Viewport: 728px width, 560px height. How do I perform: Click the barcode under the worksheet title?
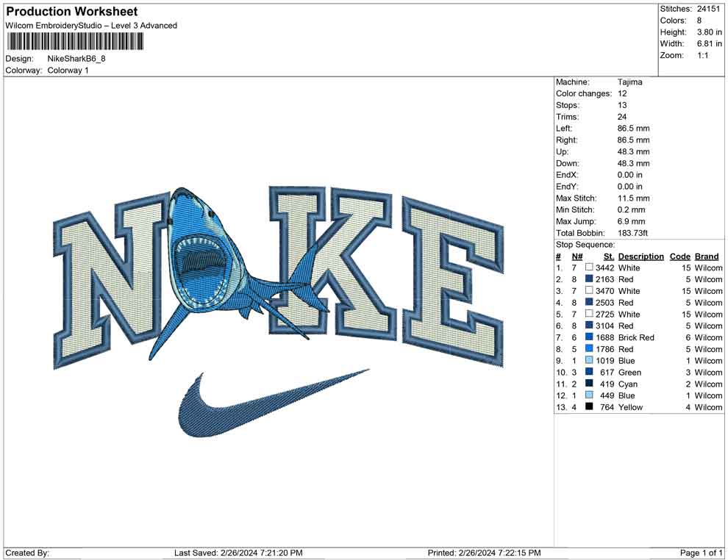(74, 42)
